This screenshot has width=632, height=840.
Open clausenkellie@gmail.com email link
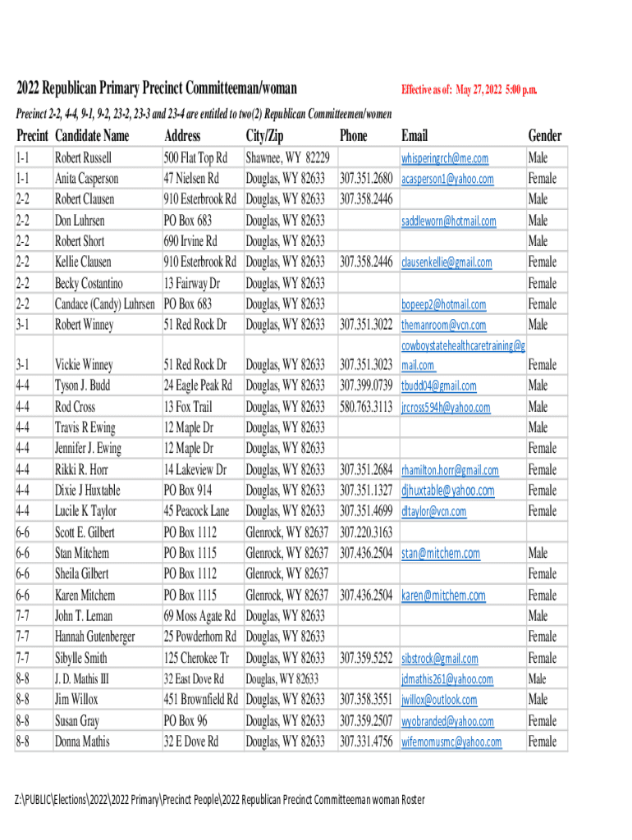click(x=447, y=262)
